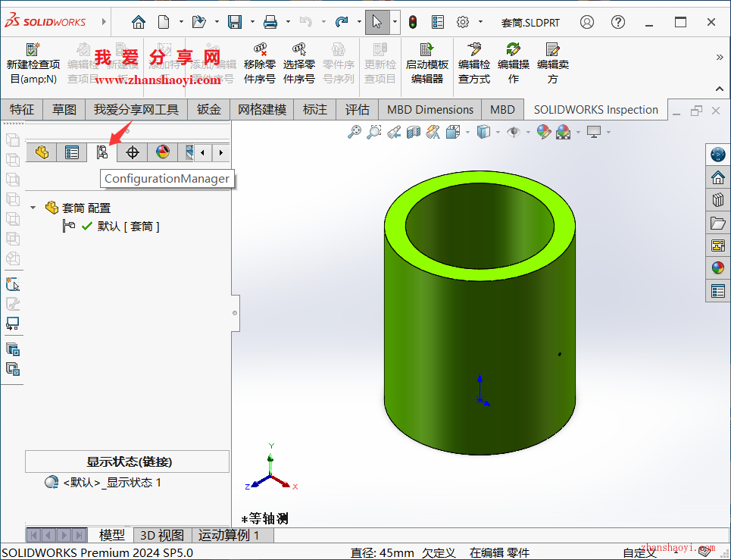
Task: Open DisplayManager color sphere tab icon
Action: click(x=163, y=152)
